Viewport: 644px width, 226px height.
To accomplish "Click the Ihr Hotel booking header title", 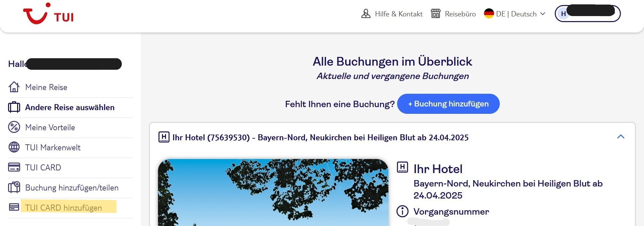I will pyautogui.click(x=320, y=138).
